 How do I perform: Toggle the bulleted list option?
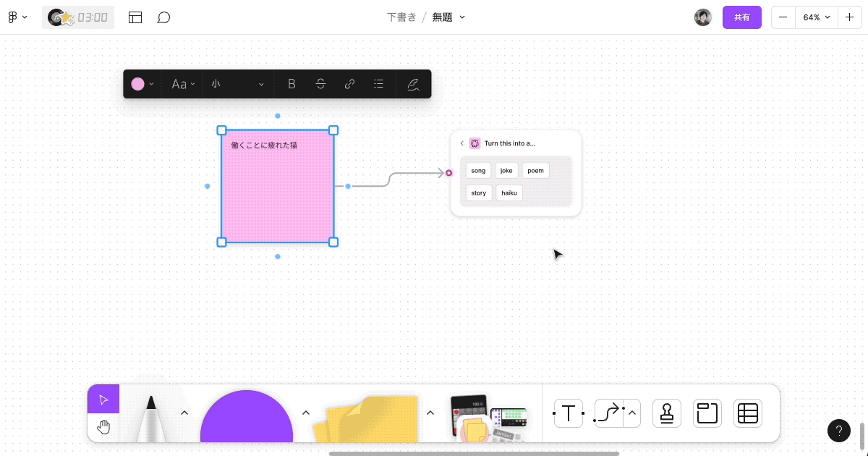coord(378,83)
